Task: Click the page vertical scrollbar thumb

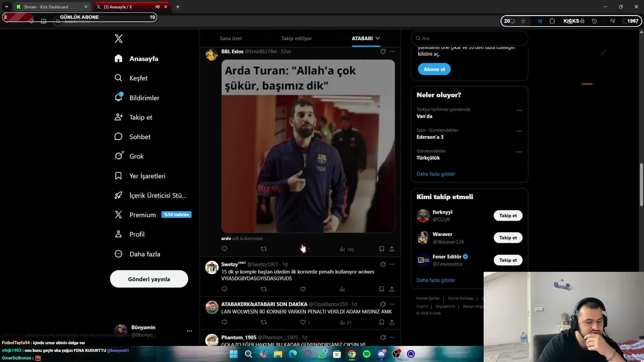Action: click(641, 185)
